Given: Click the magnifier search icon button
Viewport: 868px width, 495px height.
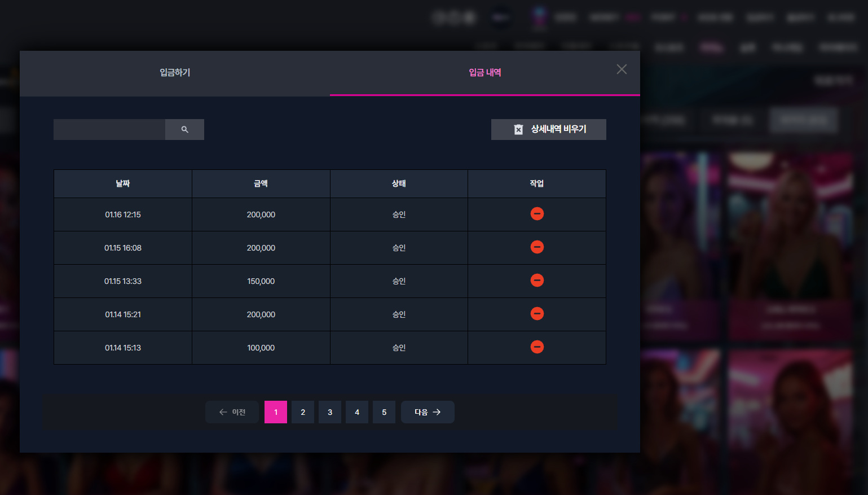Looking at the screenshot, I should click(184, 129).
